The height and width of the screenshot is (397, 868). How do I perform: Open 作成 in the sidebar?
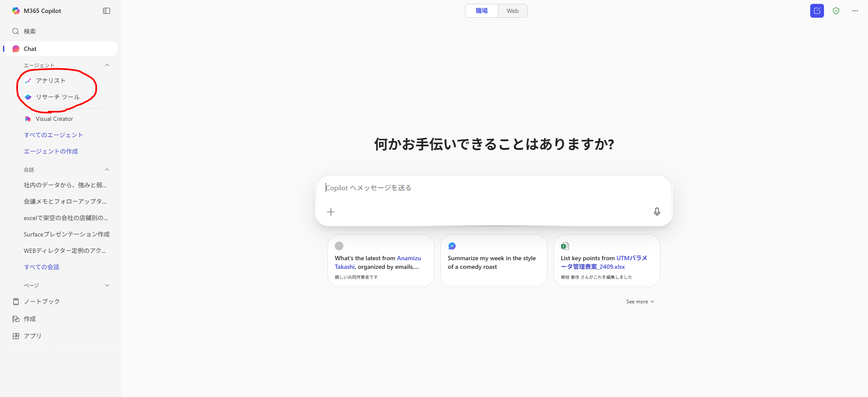(30, 319)
